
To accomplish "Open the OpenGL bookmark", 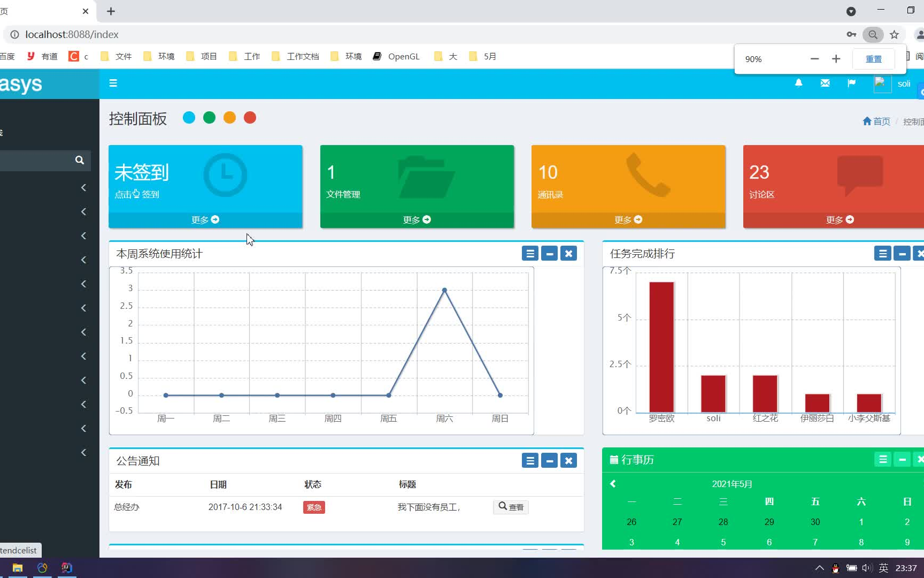I will (396, 56).
